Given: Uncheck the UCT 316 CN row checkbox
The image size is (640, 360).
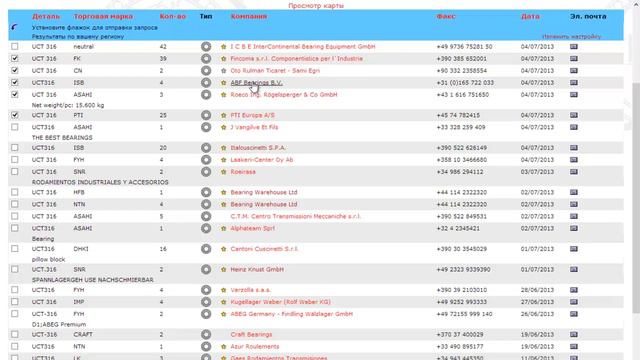Looking at the screenshot, I should (15, 71).
